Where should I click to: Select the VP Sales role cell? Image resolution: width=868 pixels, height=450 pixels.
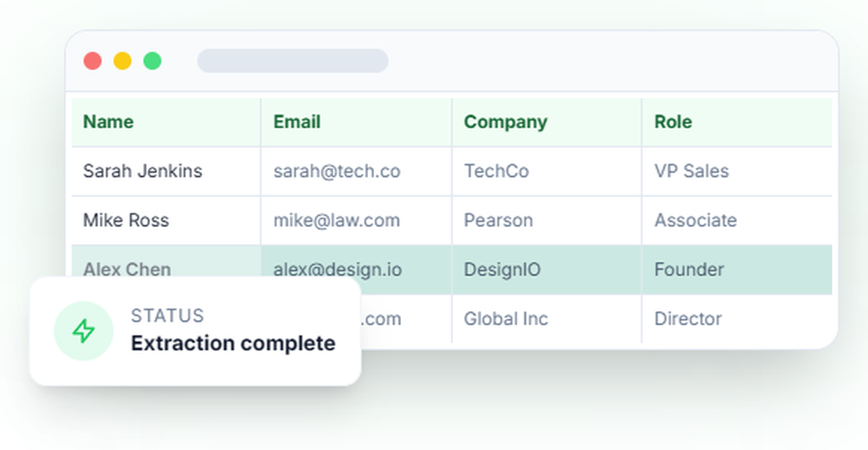pos(692,171)
